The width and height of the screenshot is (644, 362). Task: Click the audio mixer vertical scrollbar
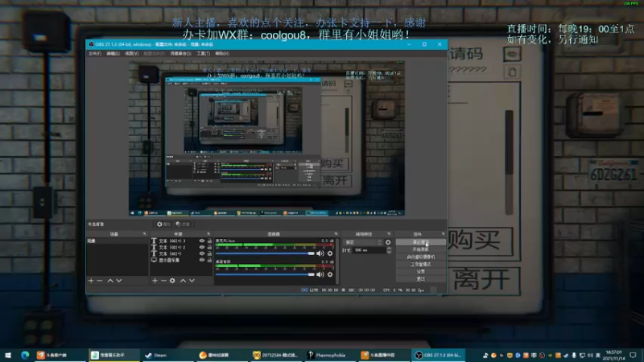click(337, 261)
